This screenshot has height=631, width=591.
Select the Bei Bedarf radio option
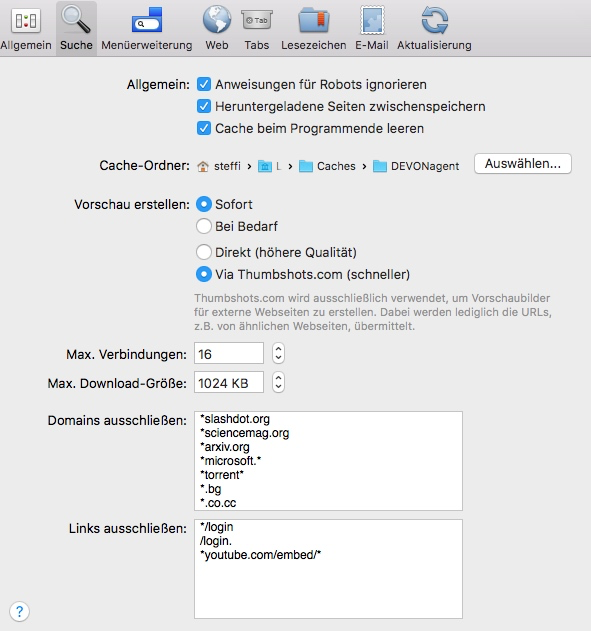coord(204,226)
